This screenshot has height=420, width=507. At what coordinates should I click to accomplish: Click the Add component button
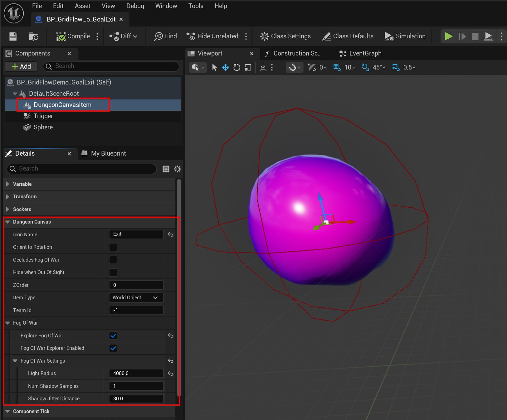click(21, 66)
